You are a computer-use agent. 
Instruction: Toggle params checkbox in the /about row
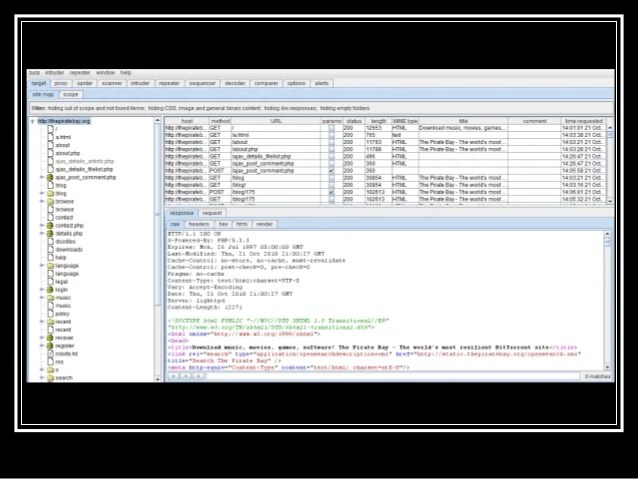tap(332, 142)
